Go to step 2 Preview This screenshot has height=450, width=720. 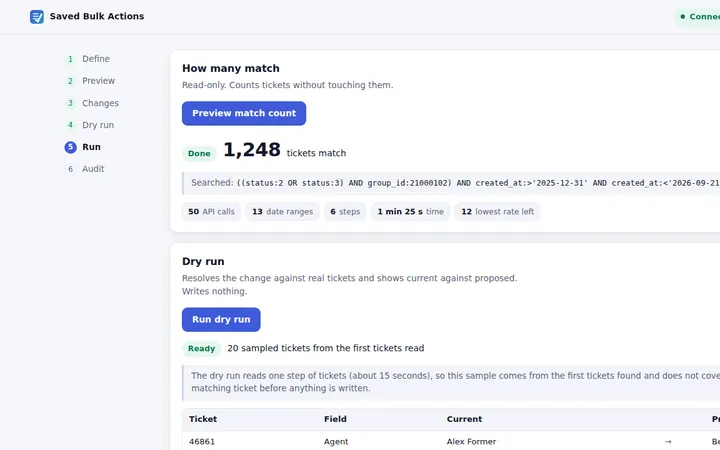91,81
